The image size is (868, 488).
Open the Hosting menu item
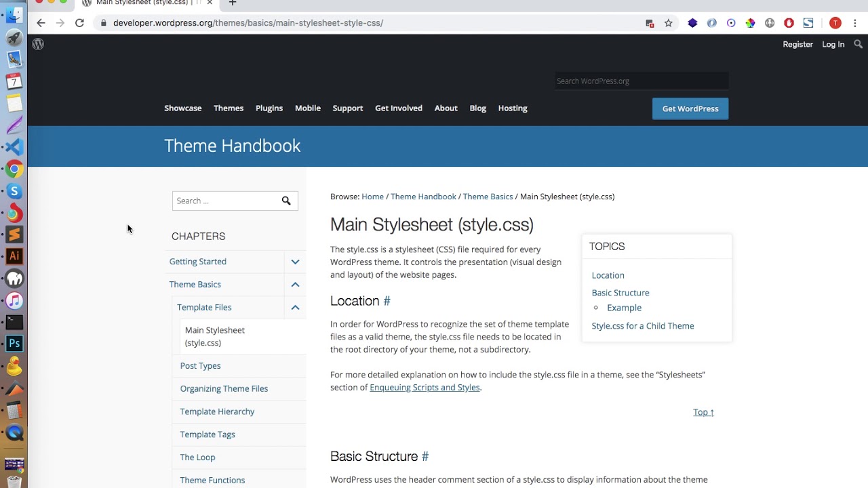click(513, 108)
